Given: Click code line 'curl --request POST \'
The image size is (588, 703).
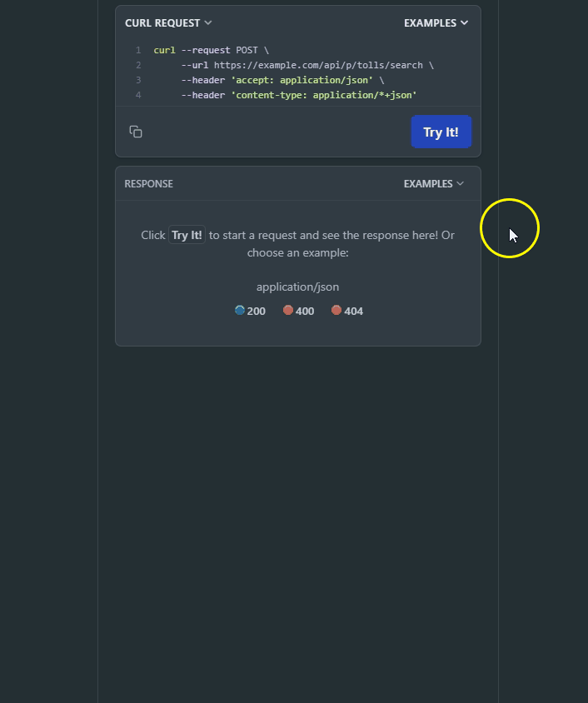Looking at the screenshot, I should point(211,50).
